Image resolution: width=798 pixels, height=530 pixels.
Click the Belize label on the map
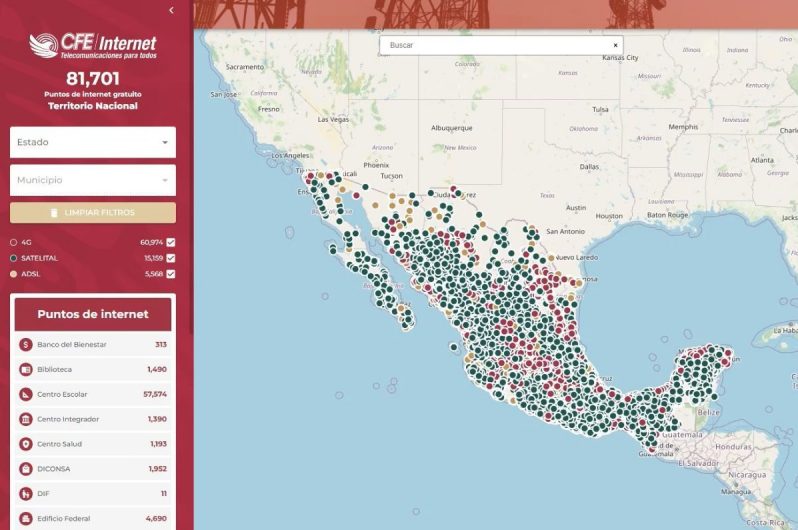708,412
